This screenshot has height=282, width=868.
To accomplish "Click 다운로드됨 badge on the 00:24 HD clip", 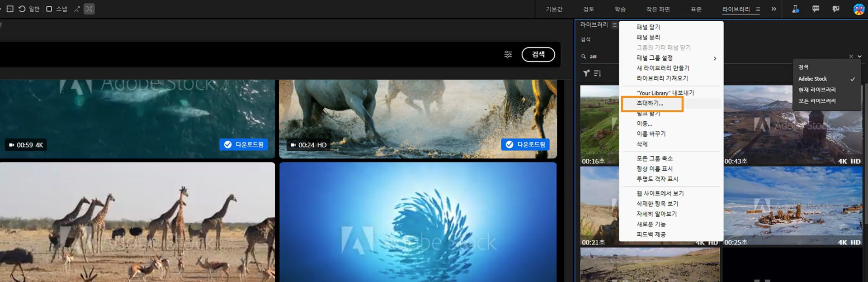I will [x=525, y=144].
